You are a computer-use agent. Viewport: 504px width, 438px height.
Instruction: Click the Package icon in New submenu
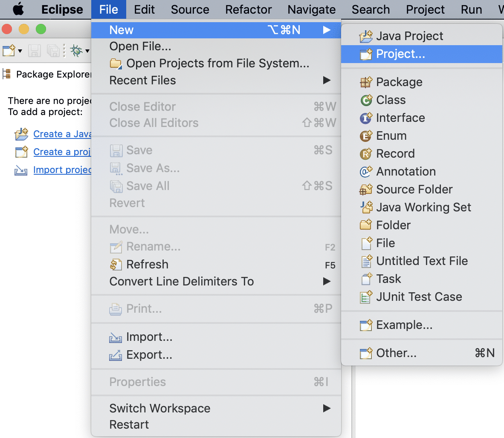pos(366,82)
